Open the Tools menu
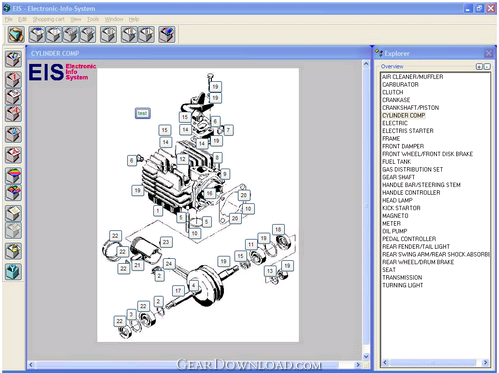The image size is (499, 373). pyautogui.click(x=93, y=19)
